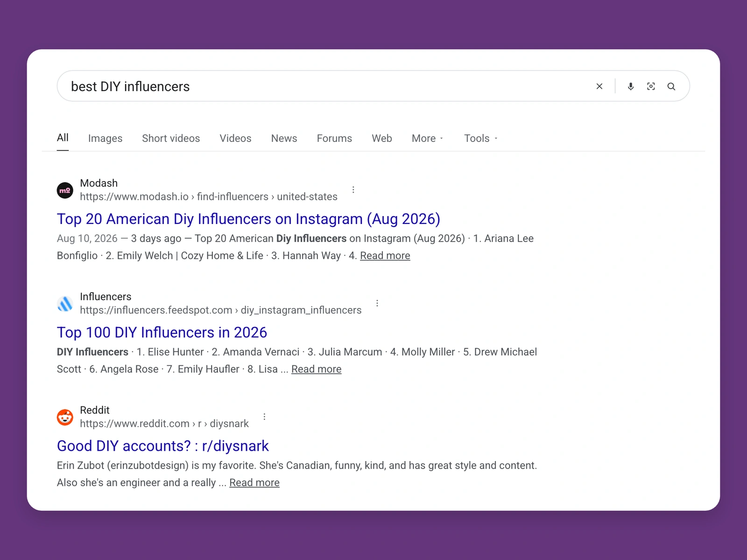Open 'Good DIY accounts? : r/diysnark' result
Image resolution: width=747 pixels, height=560 pixels.
pyautogui.click(x=163, y=446)
